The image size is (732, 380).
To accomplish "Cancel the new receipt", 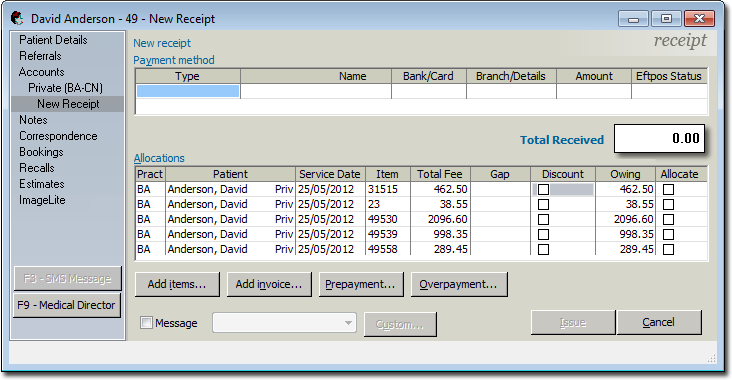I will point(659,322).
